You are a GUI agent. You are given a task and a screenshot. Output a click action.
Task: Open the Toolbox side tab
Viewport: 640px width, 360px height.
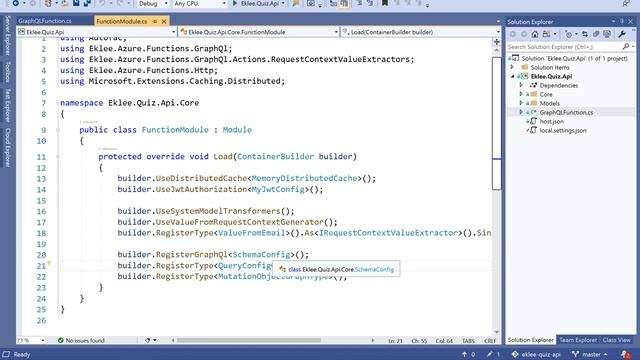click(7, 72)
